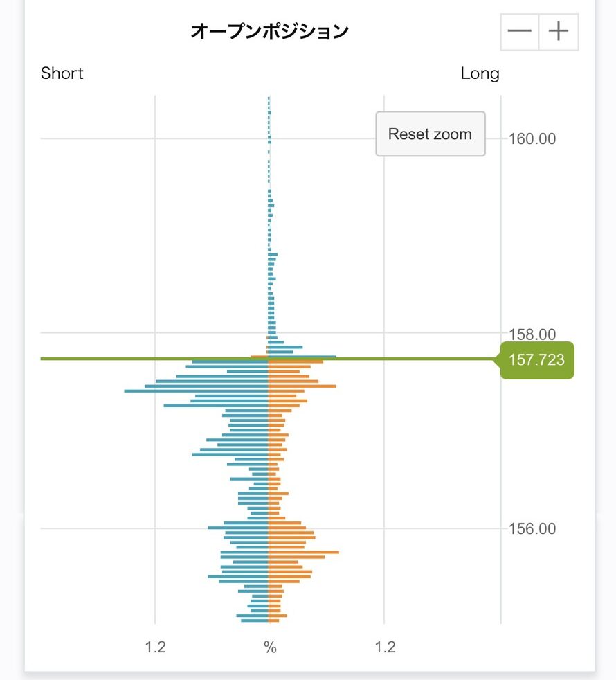Click the 160.00 price axis label
The width and height of the screenshot is (616, 680).
[532, 139]
